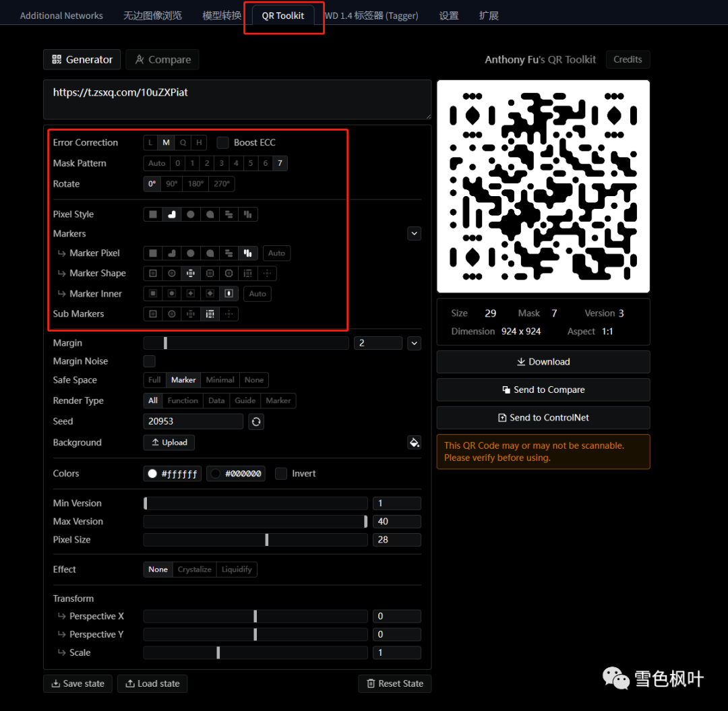The image size is (728, 711).
Task: Pick dotted cross Marker Shape icon
Action: pos(267,274)
